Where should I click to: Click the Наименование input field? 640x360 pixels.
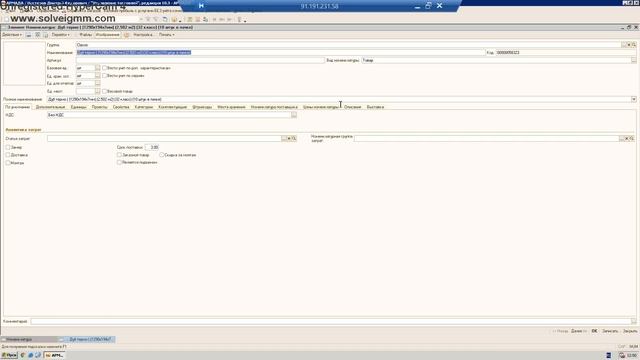coord(280,52)
